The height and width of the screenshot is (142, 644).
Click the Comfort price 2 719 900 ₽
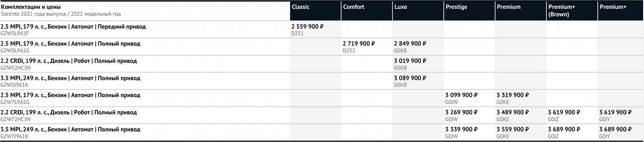tap(358, 44)
